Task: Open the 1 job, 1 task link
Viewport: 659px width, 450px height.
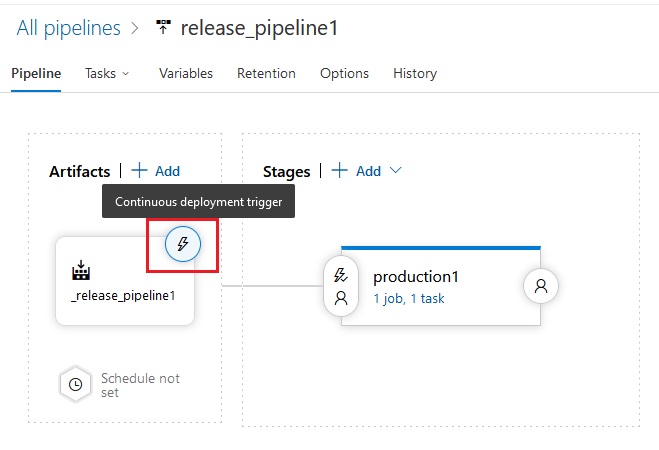Action: tap(409, 299)
